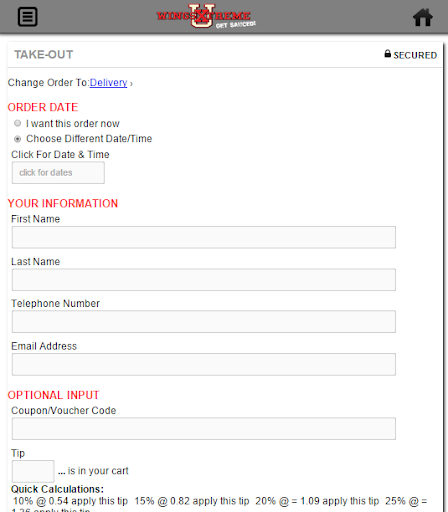Open the "click for dates" picker
The width and height of the screenshot is (448, 512).
click(x=58, y=173)
